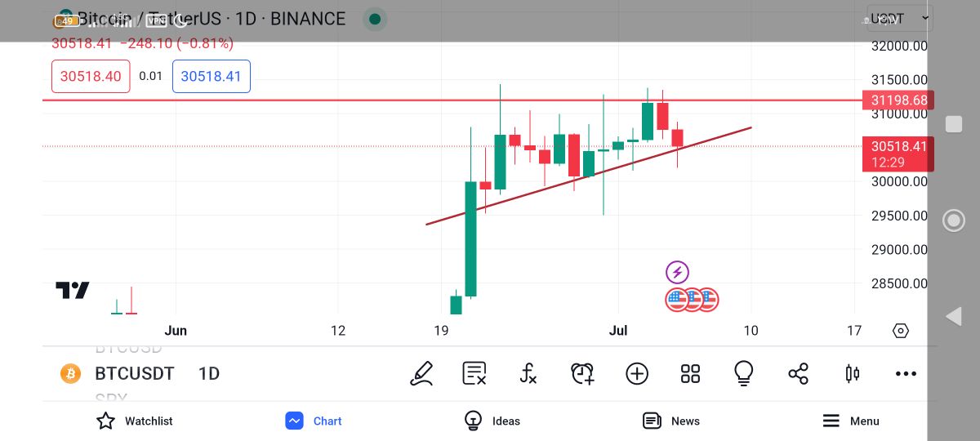Image resolution: width=980 pixels, height=441 pixels.
Task: Open the BTCUSDT symbol selector
Action: point(134,374)
